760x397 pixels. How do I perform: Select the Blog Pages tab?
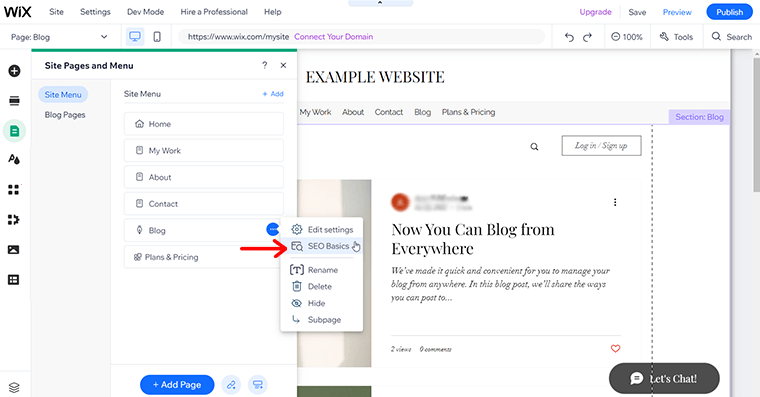[65, 115]
